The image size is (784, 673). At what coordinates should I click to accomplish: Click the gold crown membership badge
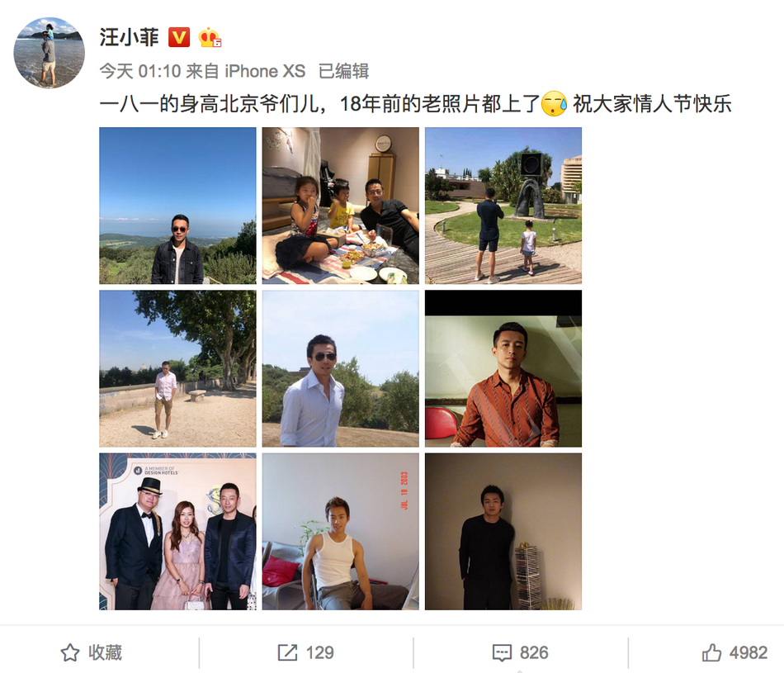pyautogui.click(x=210, y=37)
